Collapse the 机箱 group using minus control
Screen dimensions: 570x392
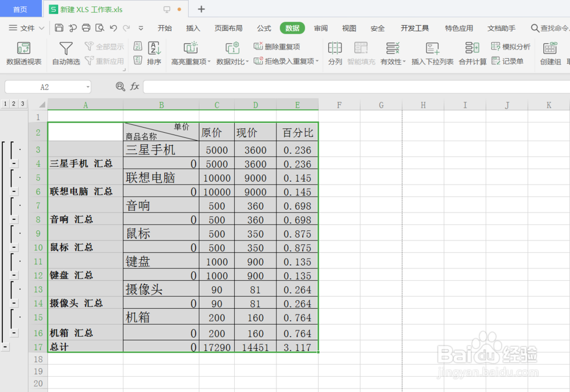13,333
